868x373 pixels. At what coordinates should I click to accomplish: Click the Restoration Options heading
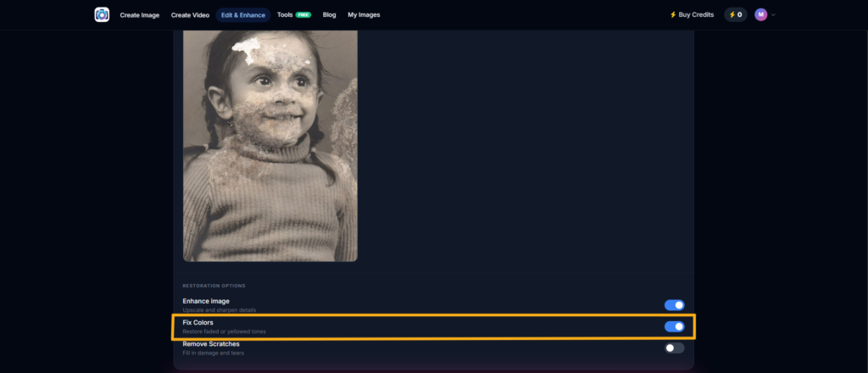click(214, 287)
